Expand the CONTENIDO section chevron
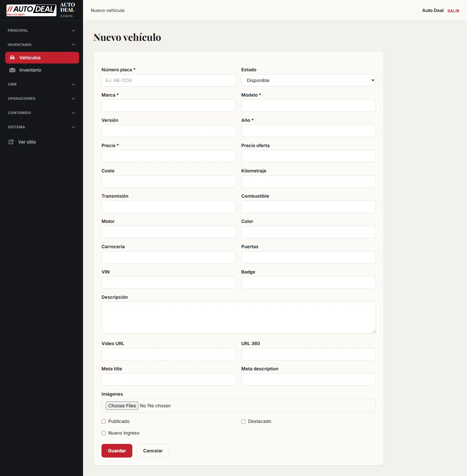 coord(73,113)
